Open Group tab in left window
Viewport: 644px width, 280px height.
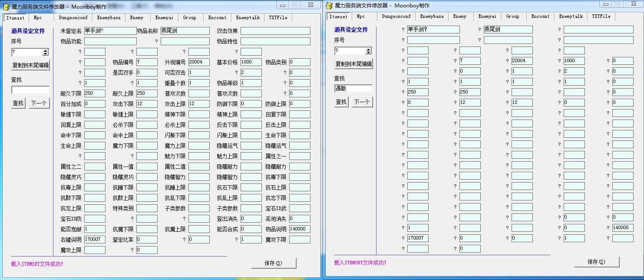(x=190, y=18)
